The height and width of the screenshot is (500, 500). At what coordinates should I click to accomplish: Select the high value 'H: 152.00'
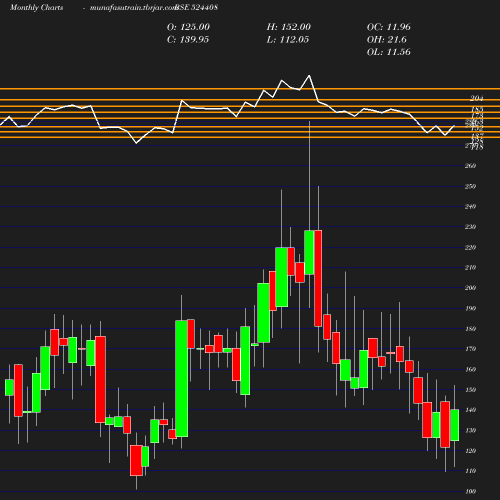pos(289,27)
